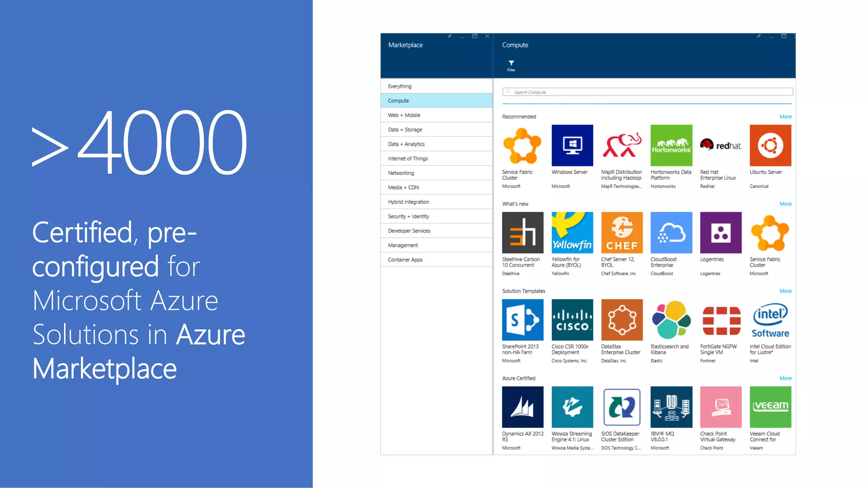
Task: Open the Hortonworks Data Platform tile
Action: click(x=671, y=145)
